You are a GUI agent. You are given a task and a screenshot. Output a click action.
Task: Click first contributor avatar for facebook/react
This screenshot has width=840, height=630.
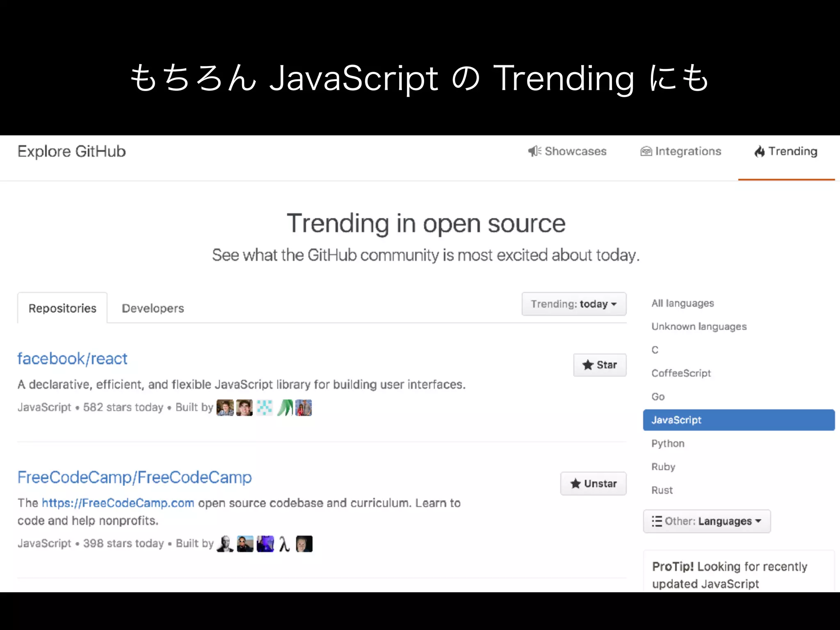[225, 408]
